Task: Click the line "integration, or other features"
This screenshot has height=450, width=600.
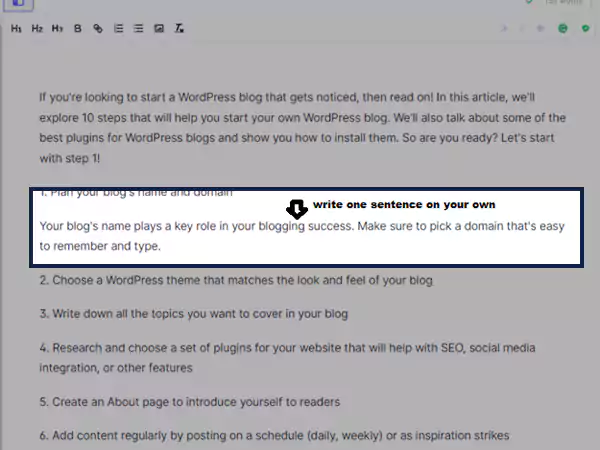Action: [x=116, y=368]
